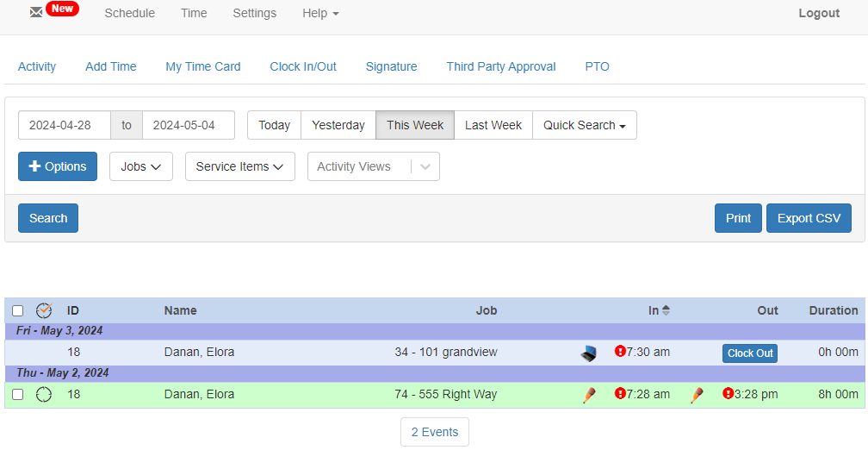Open the Quick Search dropdown
The image size is (868, 450).
(584, 125)
